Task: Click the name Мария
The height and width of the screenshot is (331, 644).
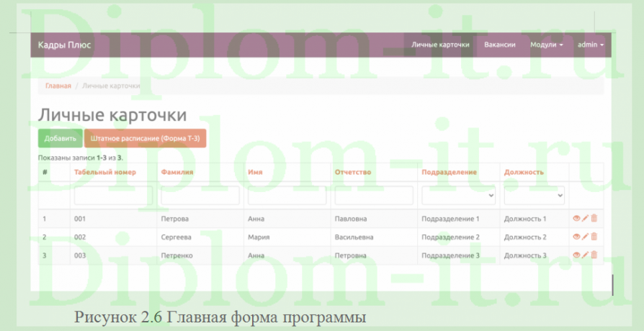Action: [x=259, y=237]
